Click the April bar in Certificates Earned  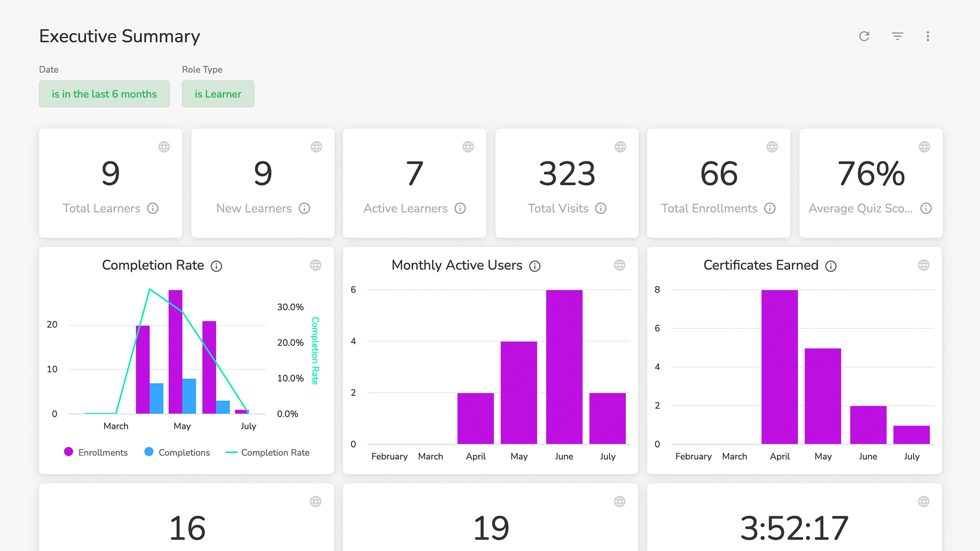pyautogui.click(x=779, y=367)
